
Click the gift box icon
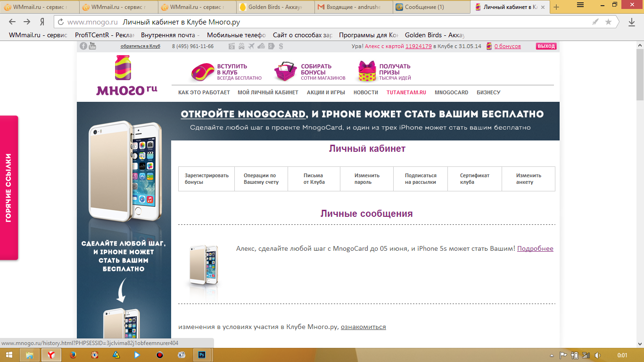[x=367, y=71]
